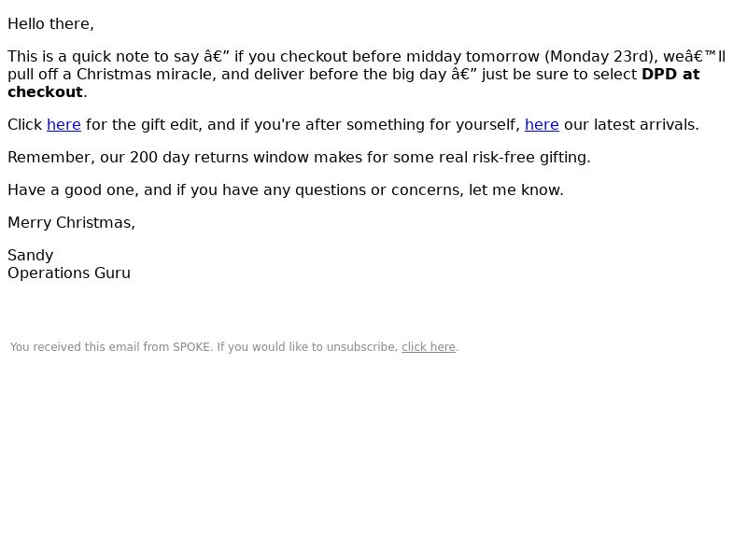Follow the "here" link for latest arrivals
The height and width of the screenshot is (560, 747).
point(542,125)
